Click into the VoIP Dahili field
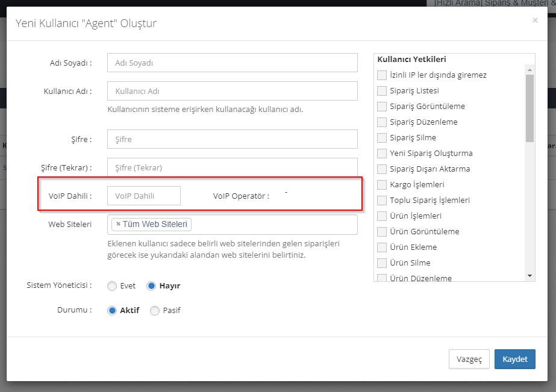 click(143, 196)
